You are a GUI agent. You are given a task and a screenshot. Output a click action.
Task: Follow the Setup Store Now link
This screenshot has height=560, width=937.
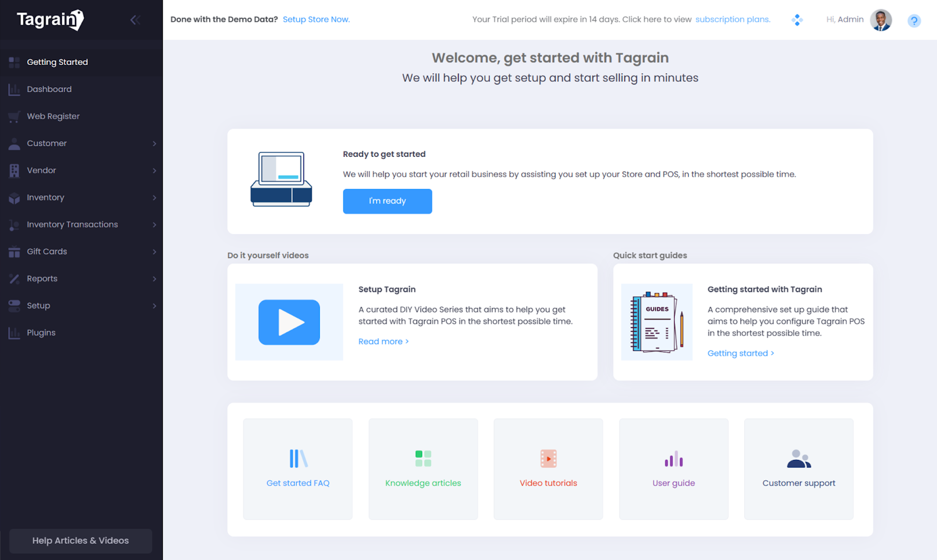316,19
